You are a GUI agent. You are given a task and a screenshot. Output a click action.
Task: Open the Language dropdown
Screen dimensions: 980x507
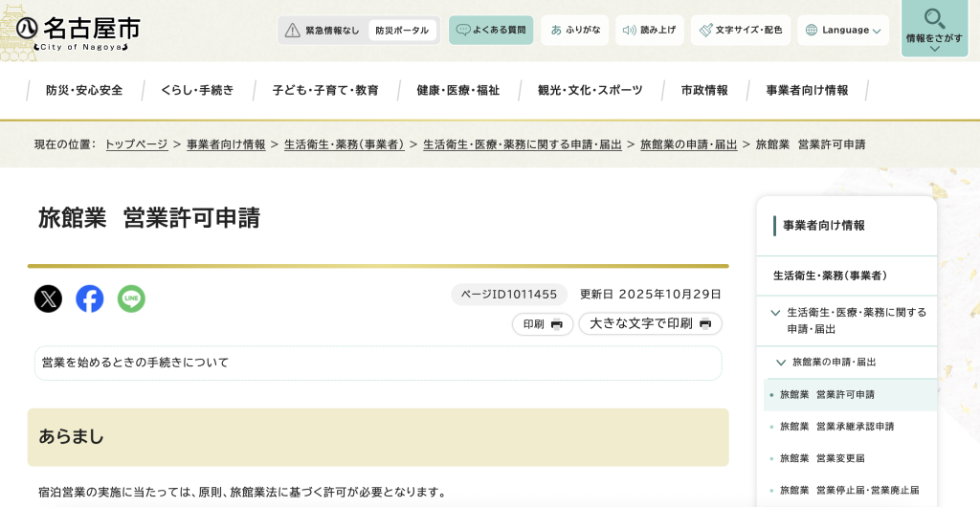pyautogui.click(x=843, y=31)
